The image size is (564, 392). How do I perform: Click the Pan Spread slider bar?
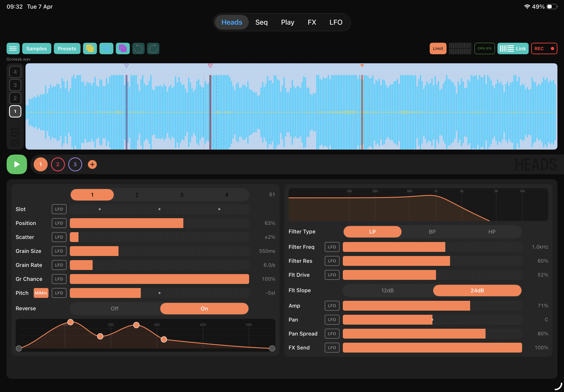pos(432,333)
